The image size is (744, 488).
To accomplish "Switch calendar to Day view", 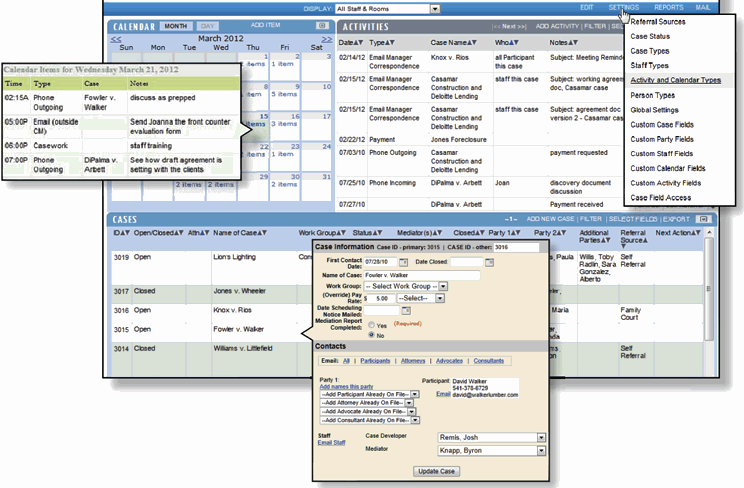I will coord(207,26).
